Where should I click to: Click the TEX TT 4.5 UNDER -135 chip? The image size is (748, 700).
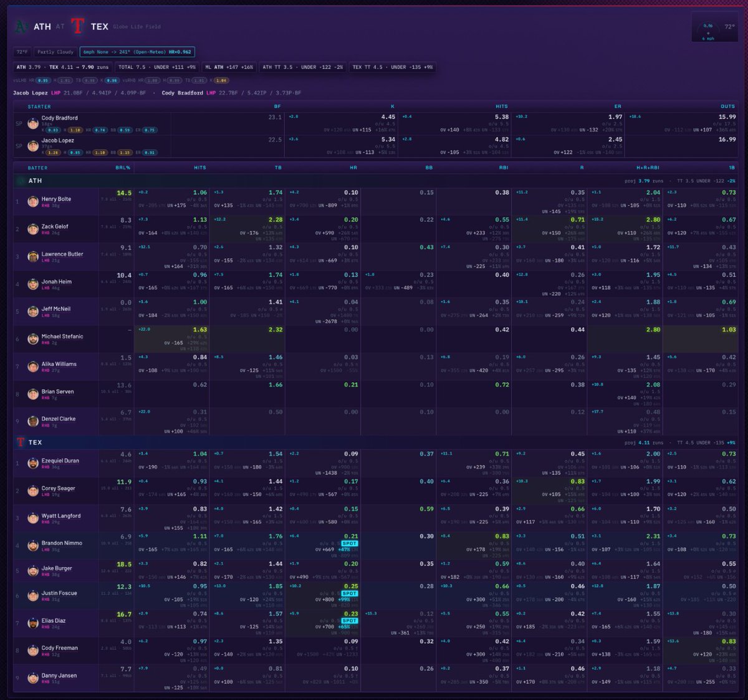pos(392,67)
